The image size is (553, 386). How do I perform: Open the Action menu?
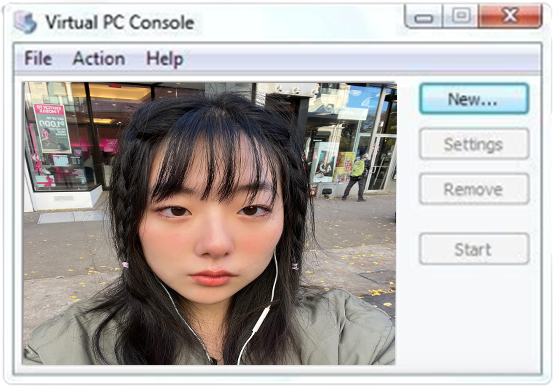pyautogui.click(x=99, y=58)
